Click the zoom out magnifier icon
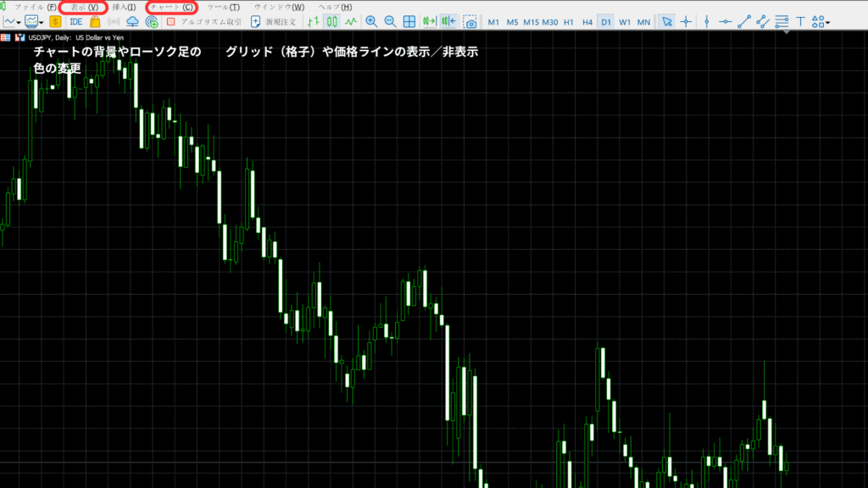868x488 pixels. [x=390, y=21]
